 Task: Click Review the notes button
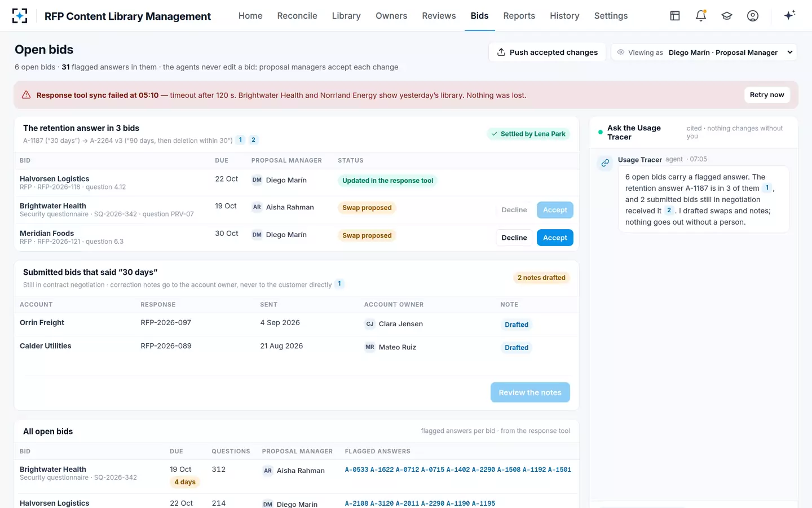click(530, 392)
